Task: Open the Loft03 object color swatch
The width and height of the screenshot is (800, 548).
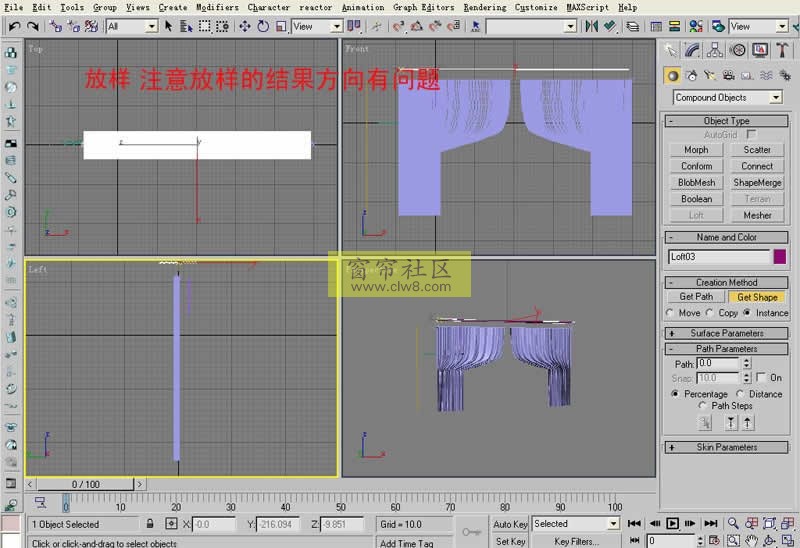Action: 780,257
